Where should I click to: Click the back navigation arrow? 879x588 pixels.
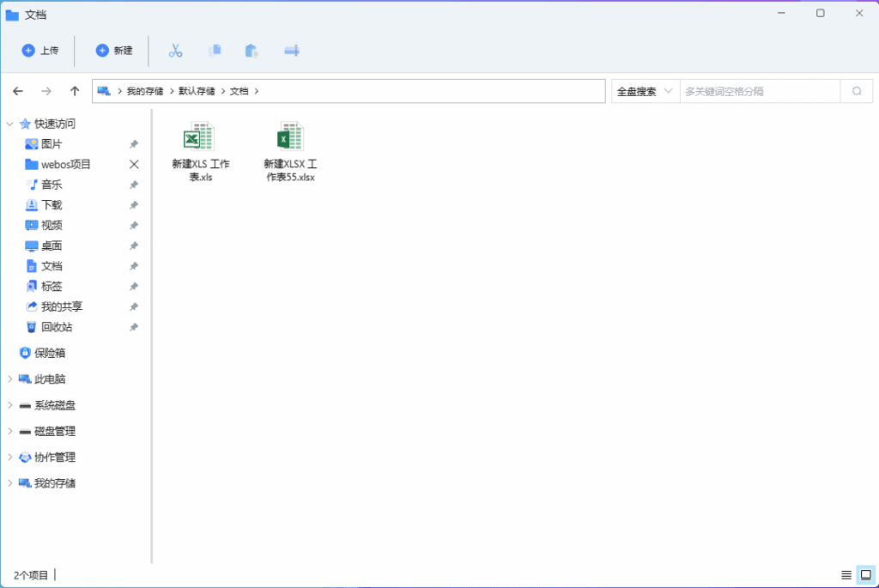17,90
